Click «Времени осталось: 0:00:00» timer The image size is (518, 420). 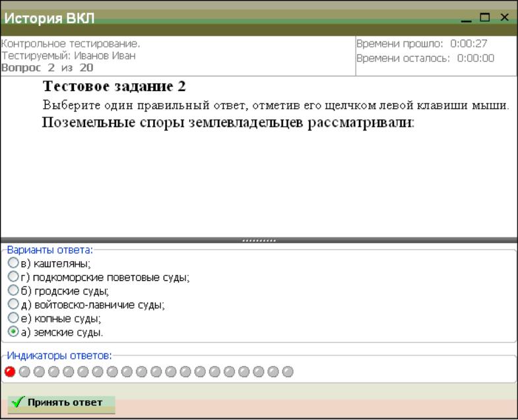426,59
